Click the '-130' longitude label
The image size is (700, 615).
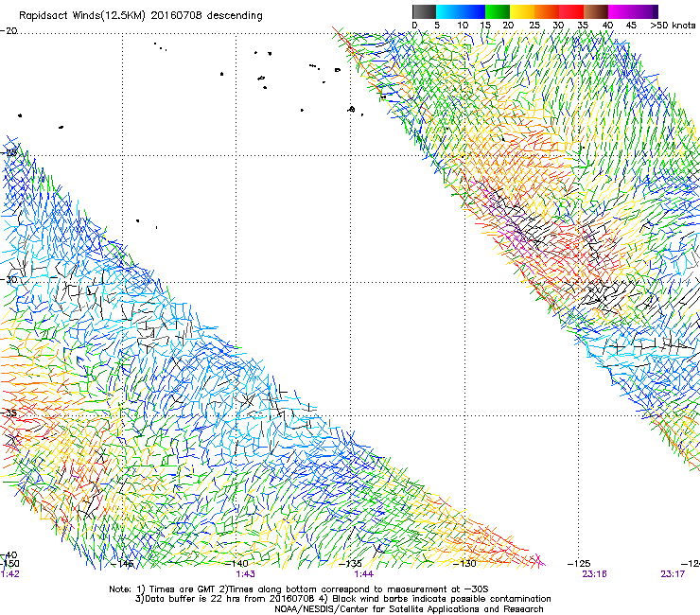pos(464,564)
